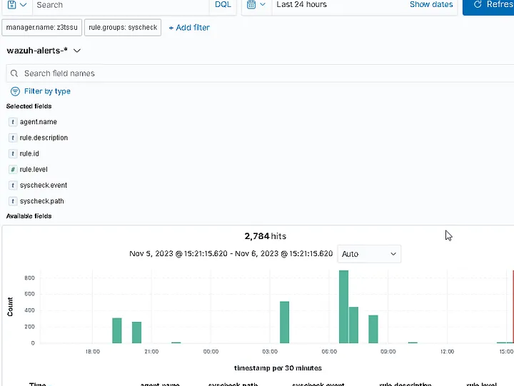
Task: Click the type icon beside syscheck.event
Action: 13,185
